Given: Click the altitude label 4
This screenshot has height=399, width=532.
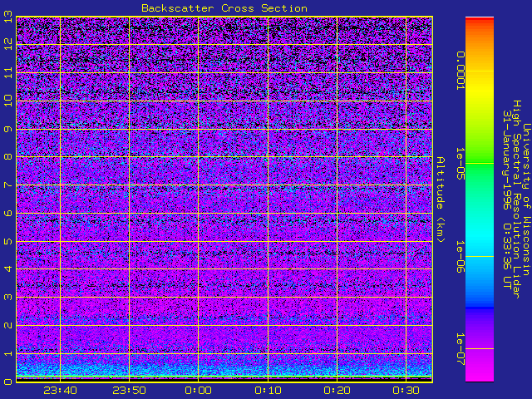Looking at the screenshot, I should pyautogui.click(x=8, y=269).
